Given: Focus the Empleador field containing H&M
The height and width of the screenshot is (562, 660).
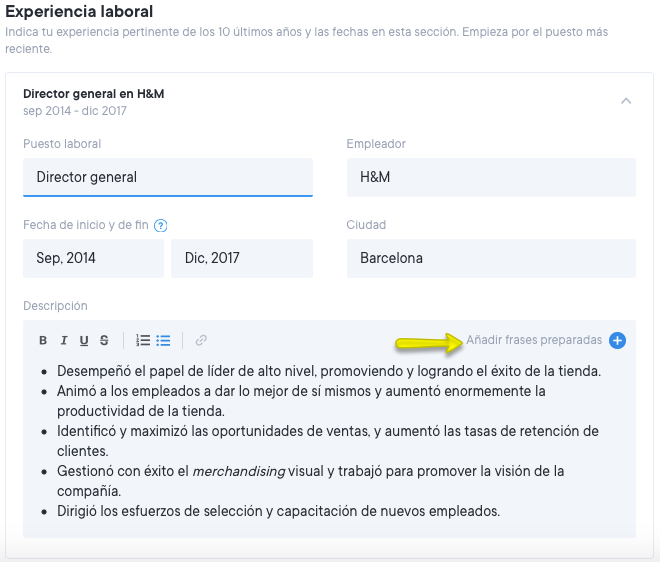Looking at the screenshot, I should pos(490,177).
